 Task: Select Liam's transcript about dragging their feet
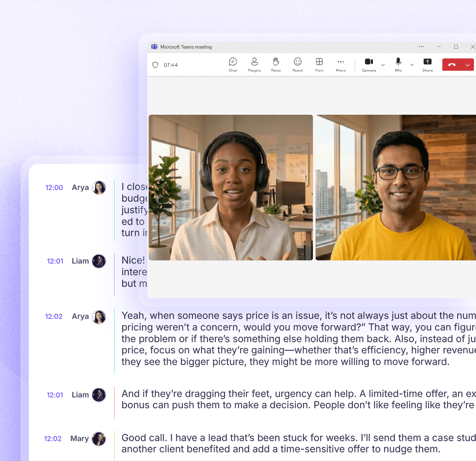coord(299,399)
